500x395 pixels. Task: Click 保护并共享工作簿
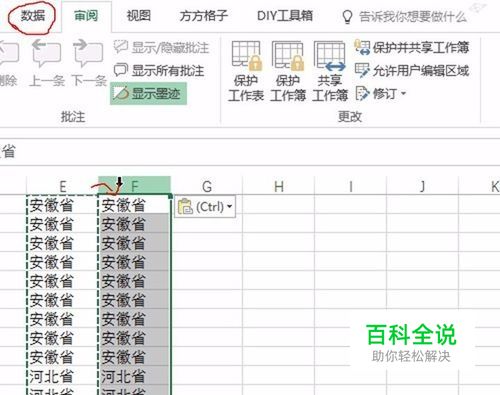[412, 48]
